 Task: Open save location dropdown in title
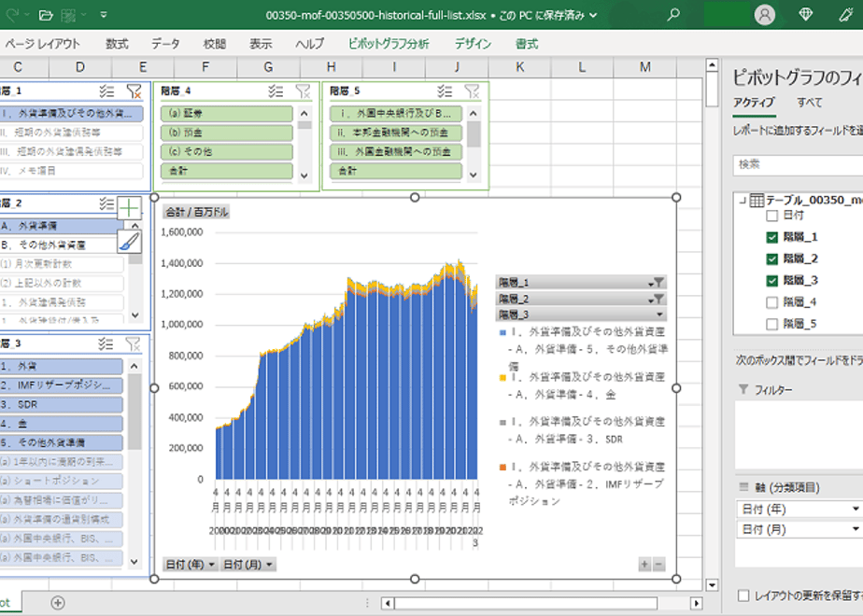pyautogui.click(x=593, y=15)
